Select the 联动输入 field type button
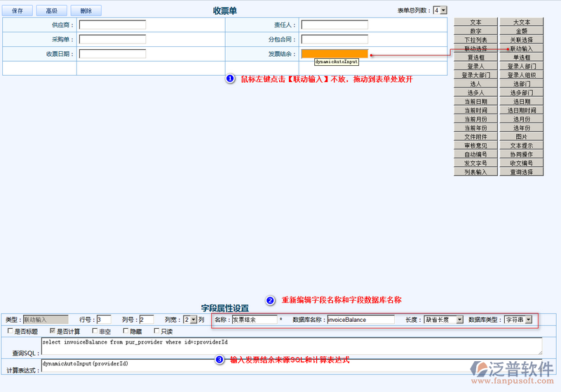This screenshot has width=561, height=392. (x=521, y=49)
